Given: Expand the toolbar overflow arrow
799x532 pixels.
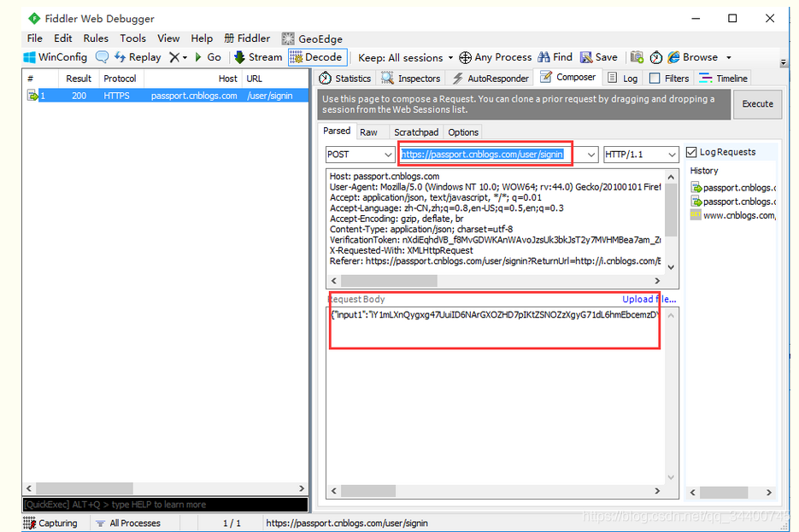Looking at the screenshot, I should tap(784, 62).
